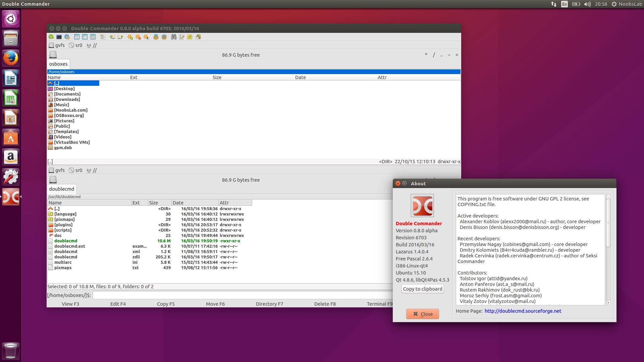Launch the Multi-Rename tool icon

click(182, 37)
